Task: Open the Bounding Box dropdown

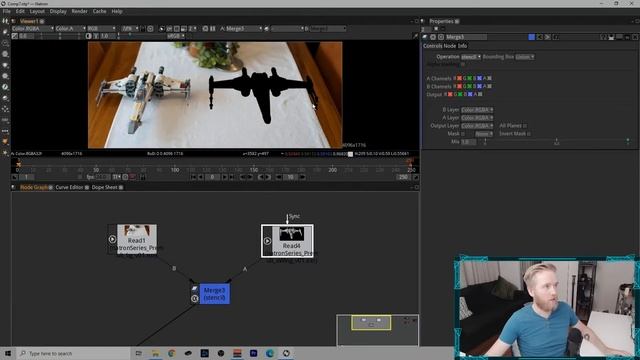Action: point(524,57)
